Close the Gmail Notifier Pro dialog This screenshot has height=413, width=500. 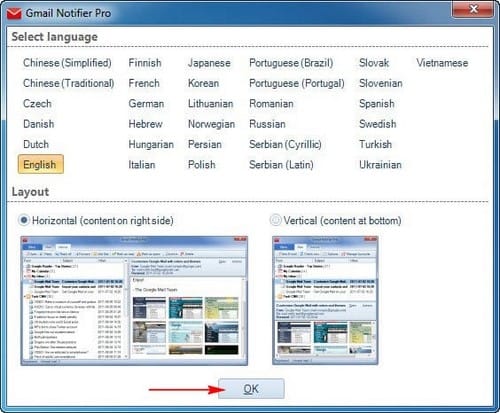click(x=473, y=9)
